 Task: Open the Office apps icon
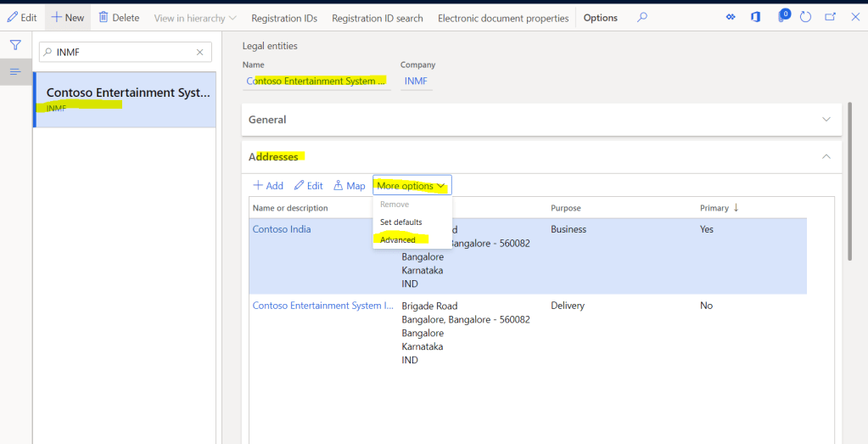[x=755, y=17]
